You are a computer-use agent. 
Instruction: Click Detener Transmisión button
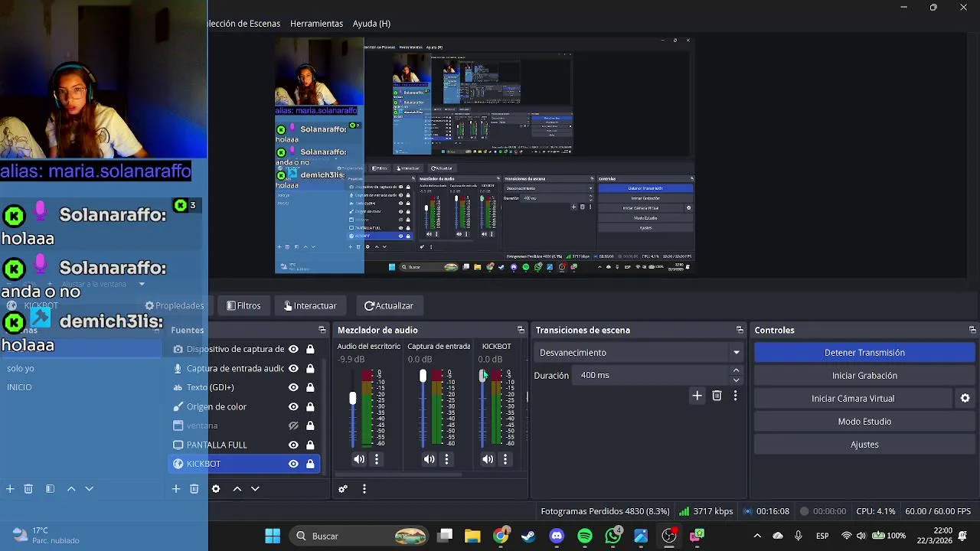[x=864, y=353]
